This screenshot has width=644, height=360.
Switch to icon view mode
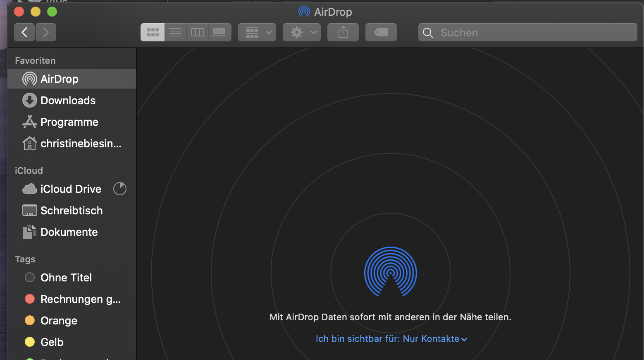[x=153, y=32]
